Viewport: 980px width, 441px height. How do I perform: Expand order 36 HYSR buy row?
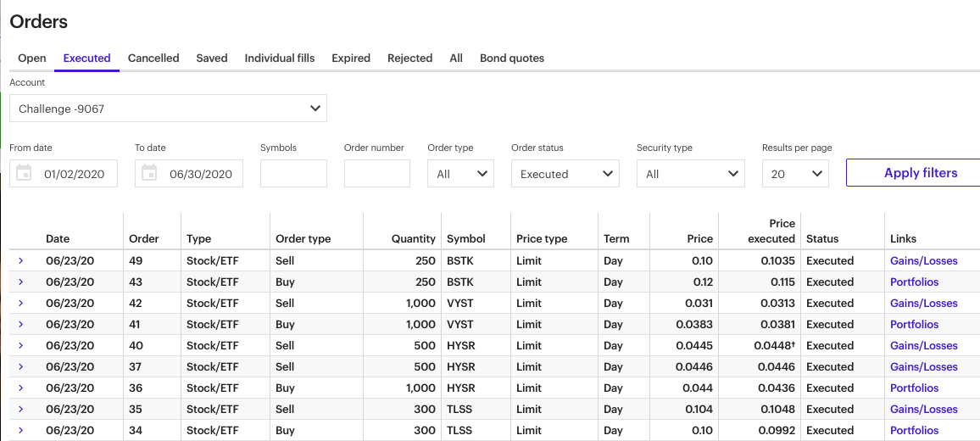tap(21, 388)
